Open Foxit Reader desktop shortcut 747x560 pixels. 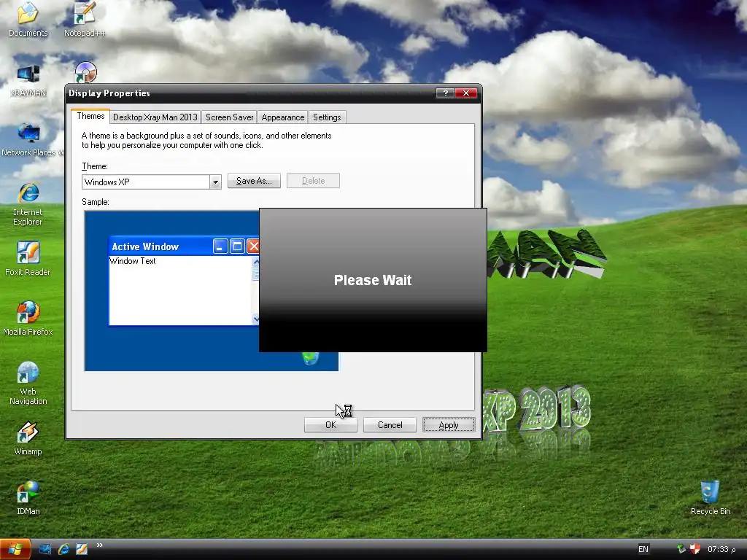coord(28,259)
